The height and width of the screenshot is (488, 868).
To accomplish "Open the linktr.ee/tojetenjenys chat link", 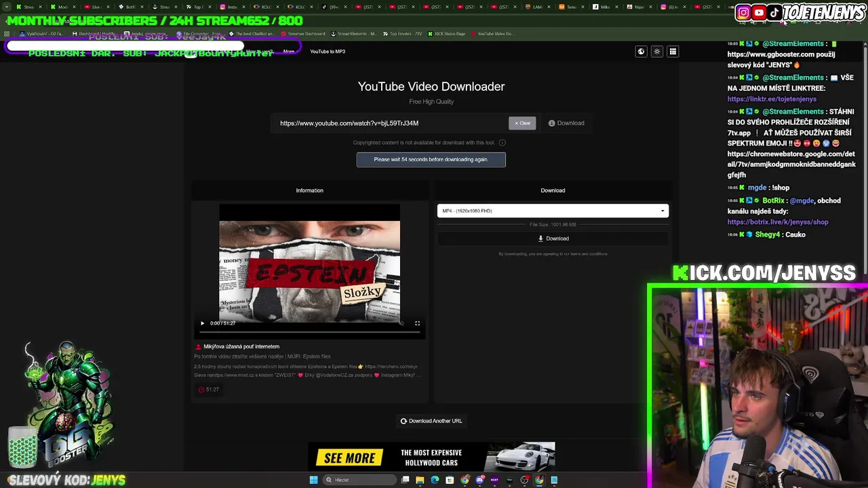I will click(772, 99).
